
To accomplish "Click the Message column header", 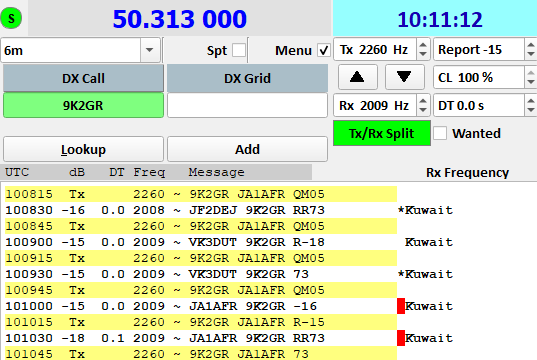I will [x=216, y=172].
